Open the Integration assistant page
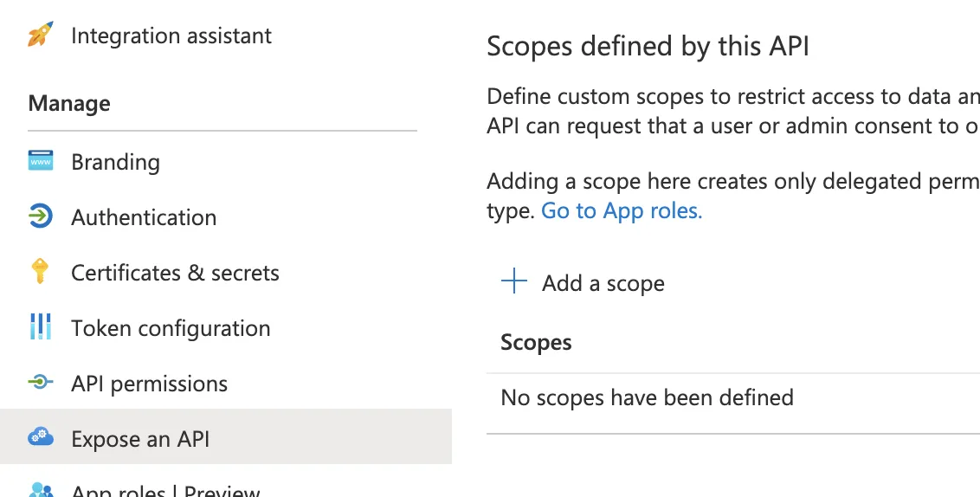This screenshot has width=980, height=497. [x=171, y=36]
